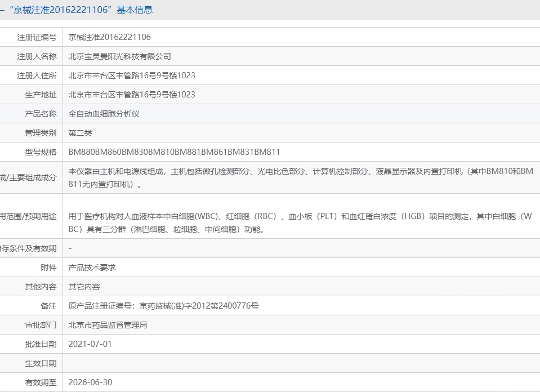Viewport: 540px width, 392px height.
Task: Click the dash value in the storage conditions row
Action: [70, 248]
